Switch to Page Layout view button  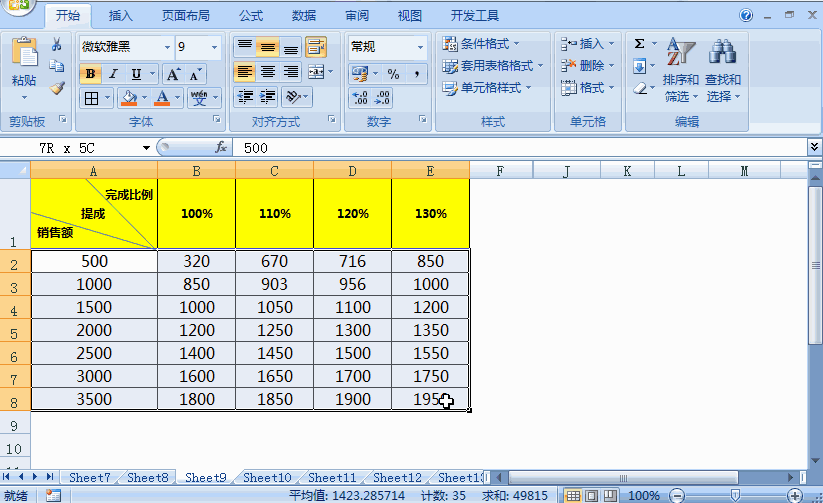coord(592,496)
